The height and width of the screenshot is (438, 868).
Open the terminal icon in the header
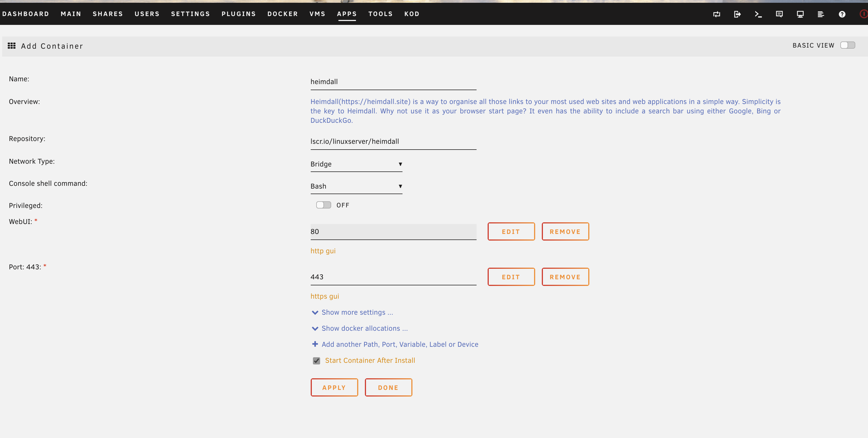pyautogui.click(x=758, y=14)
